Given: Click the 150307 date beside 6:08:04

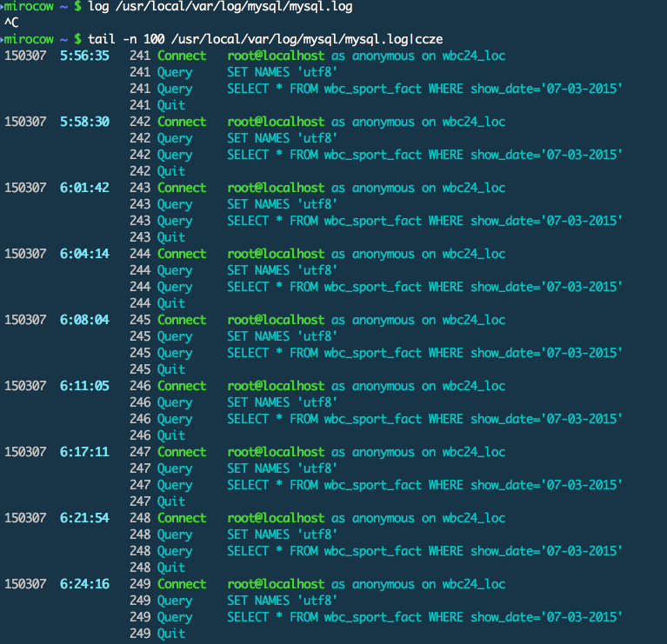Looking at the screenshot, I should [25, 320].
